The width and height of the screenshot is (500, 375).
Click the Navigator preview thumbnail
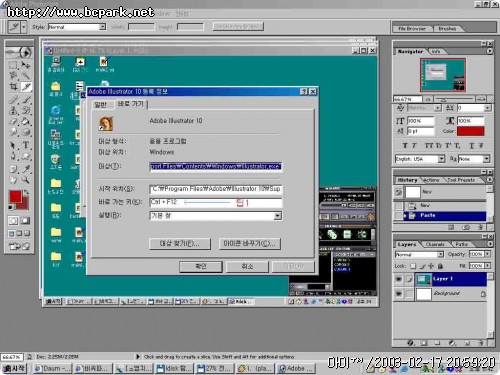pos(443,75)
